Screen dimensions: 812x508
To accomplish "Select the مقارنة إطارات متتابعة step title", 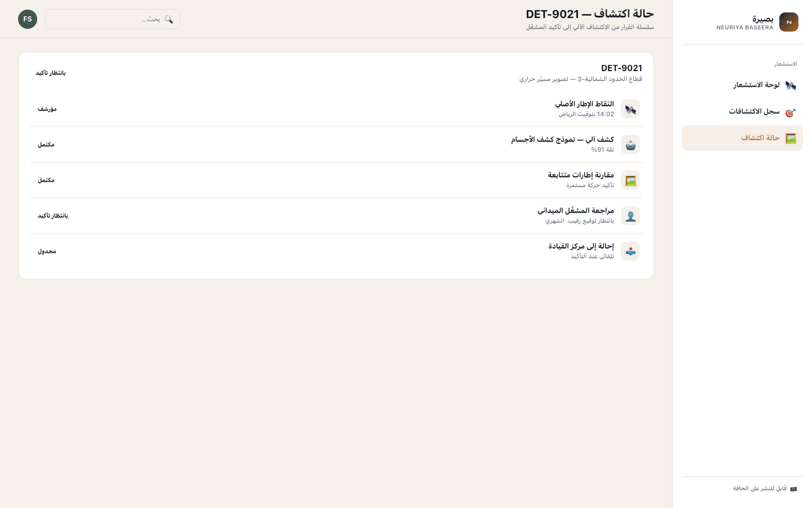I will [x=581, y=175].
